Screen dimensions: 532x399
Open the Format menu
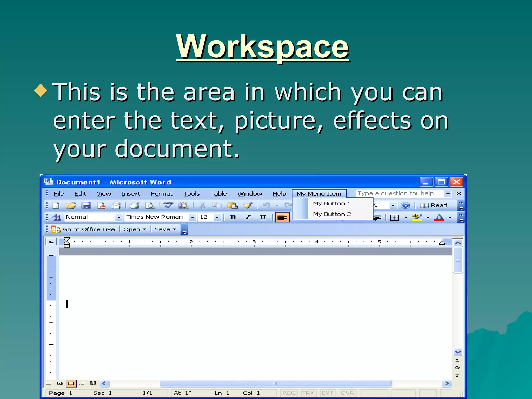coord(162,194)
